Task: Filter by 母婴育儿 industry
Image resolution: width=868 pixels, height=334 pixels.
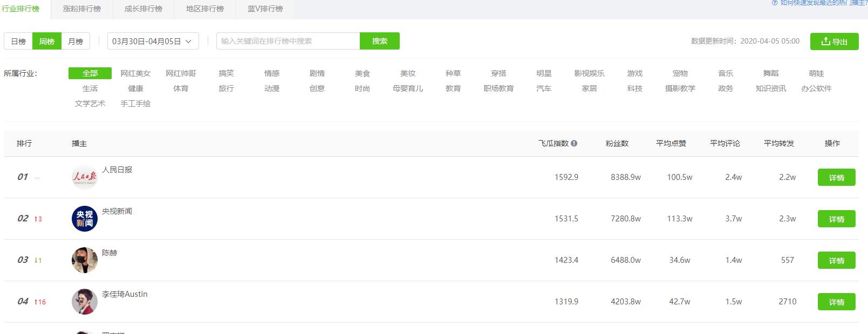Action: pyautogui.click(x=408, y=88)
